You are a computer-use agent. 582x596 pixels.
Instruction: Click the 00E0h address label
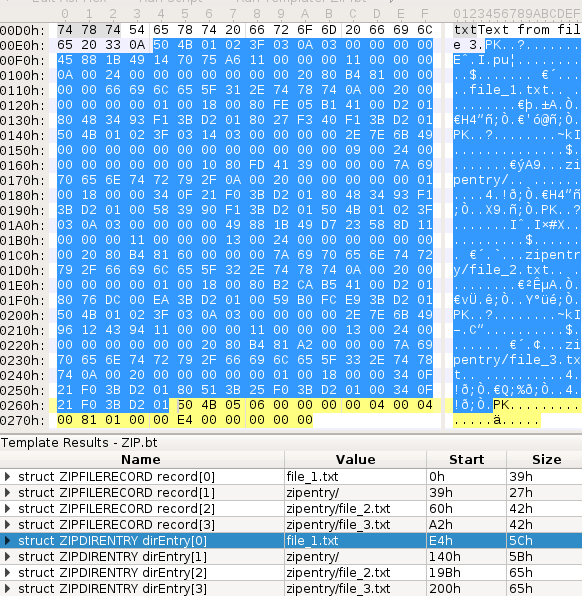[23, 45]
